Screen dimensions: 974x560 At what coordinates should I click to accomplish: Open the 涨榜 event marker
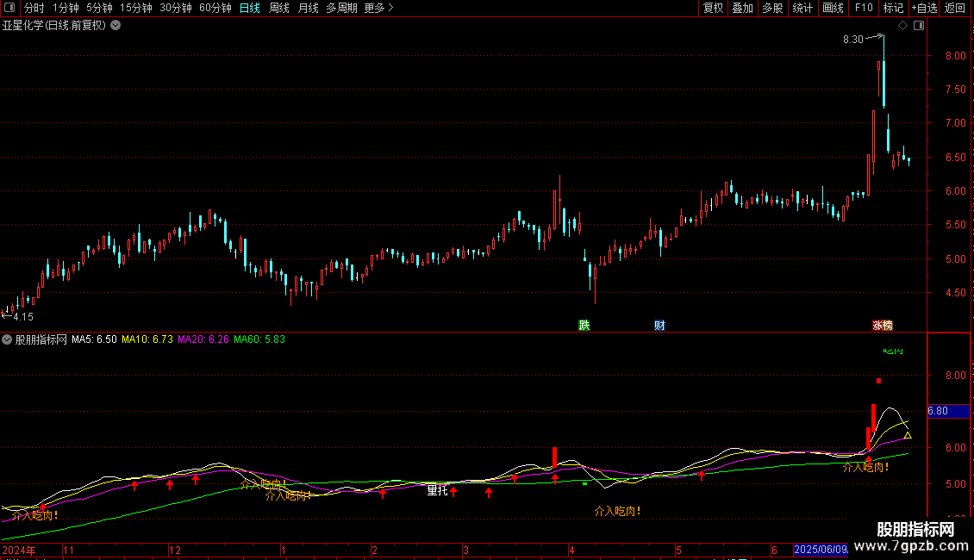[x=883, y=326]
